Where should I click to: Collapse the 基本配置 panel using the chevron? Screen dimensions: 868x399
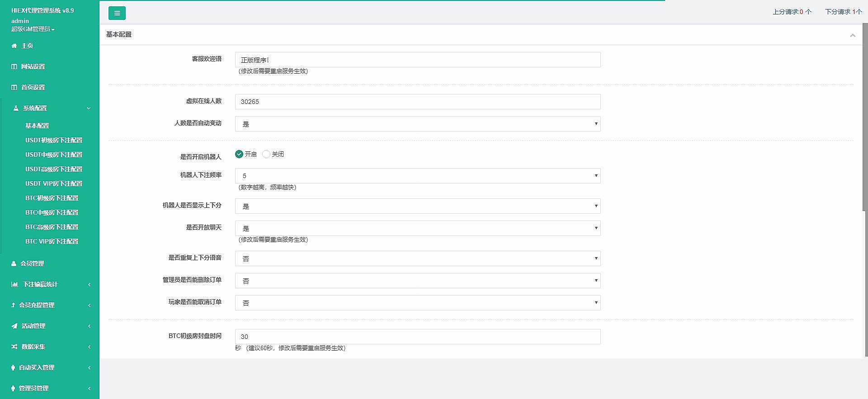pos(853,35)
